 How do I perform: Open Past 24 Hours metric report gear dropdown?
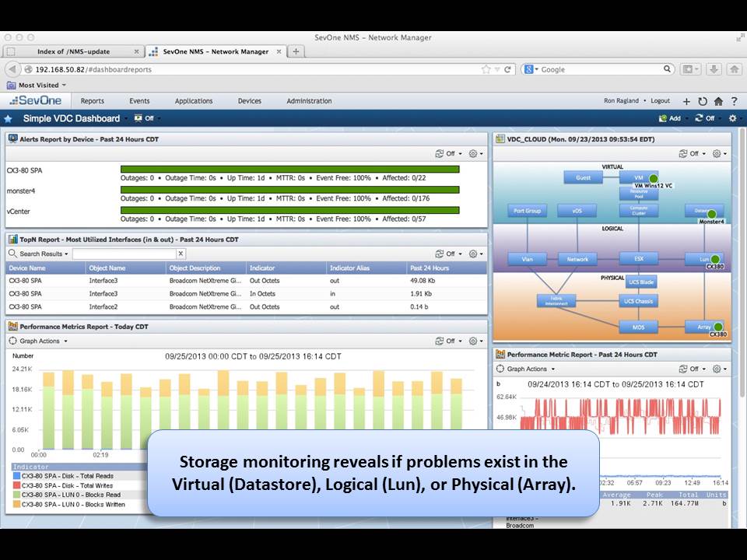[719, 369]
